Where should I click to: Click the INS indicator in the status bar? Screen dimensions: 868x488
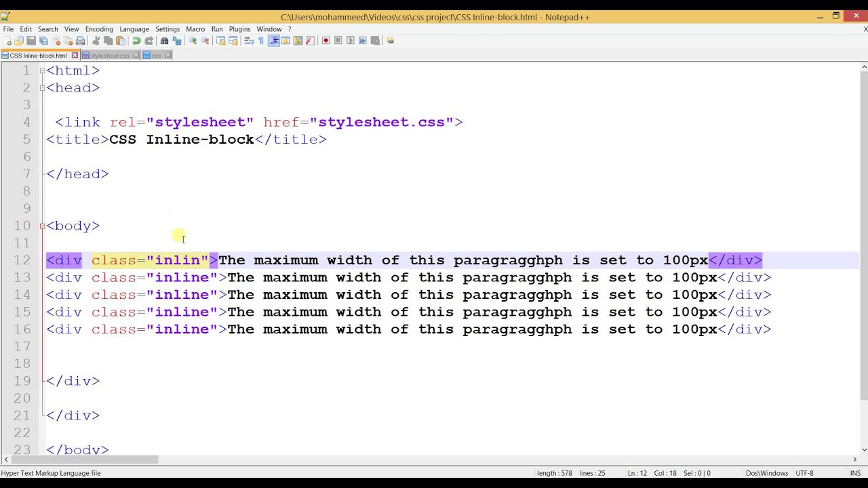coord(855,473)
